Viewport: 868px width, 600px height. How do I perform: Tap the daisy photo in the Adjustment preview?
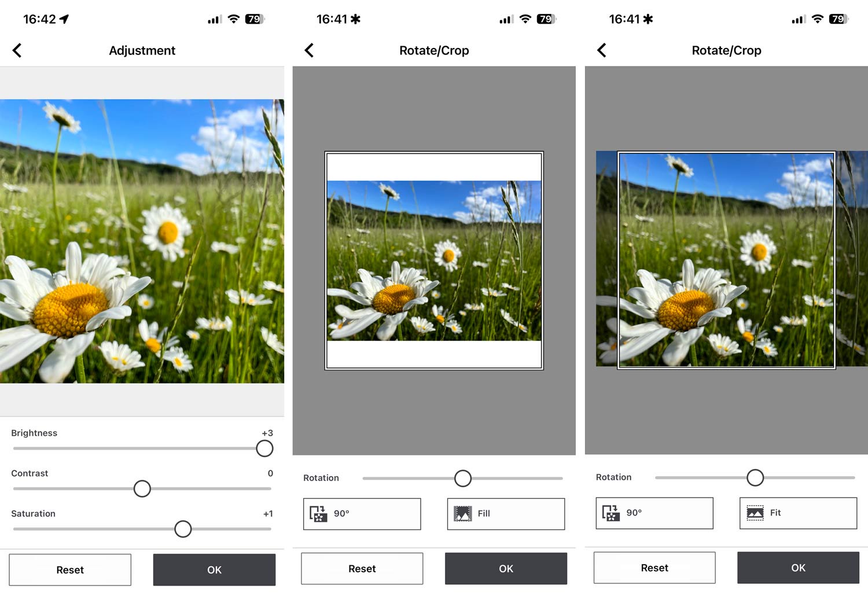pos(142,241)
